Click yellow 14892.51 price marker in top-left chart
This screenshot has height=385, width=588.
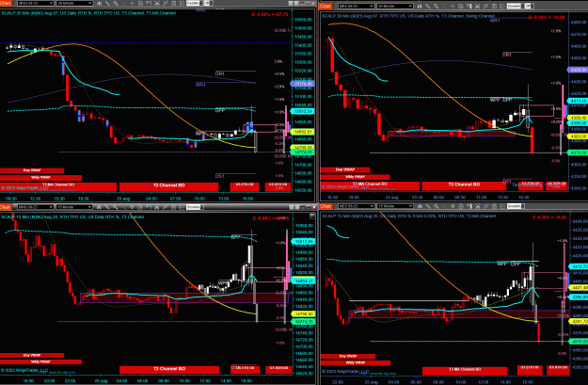point(303,132)
